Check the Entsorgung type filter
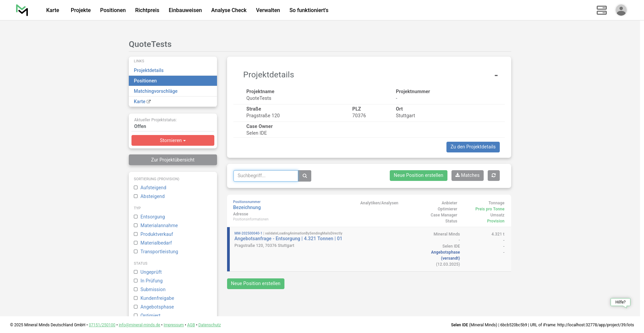Image resolution: width=644 pixels, height=333 pixels. [x=136, y=217]
